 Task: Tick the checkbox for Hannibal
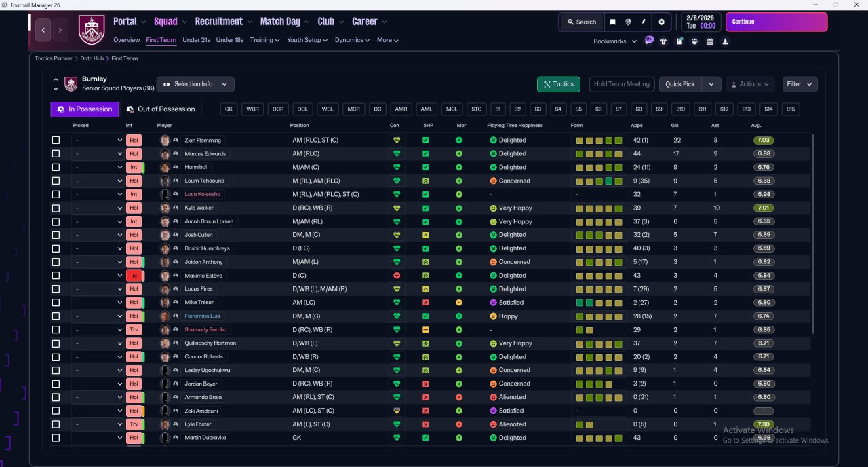click(x=56, y=167)
